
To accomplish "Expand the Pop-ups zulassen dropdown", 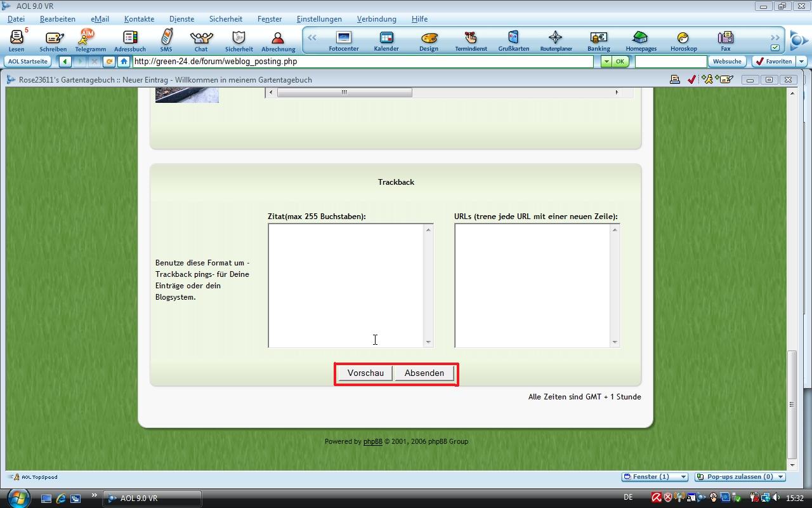I will [x=740, y=477].
